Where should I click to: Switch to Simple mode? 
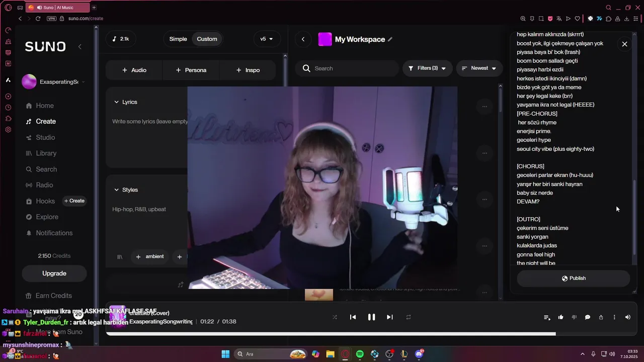[x=178, y=39]
